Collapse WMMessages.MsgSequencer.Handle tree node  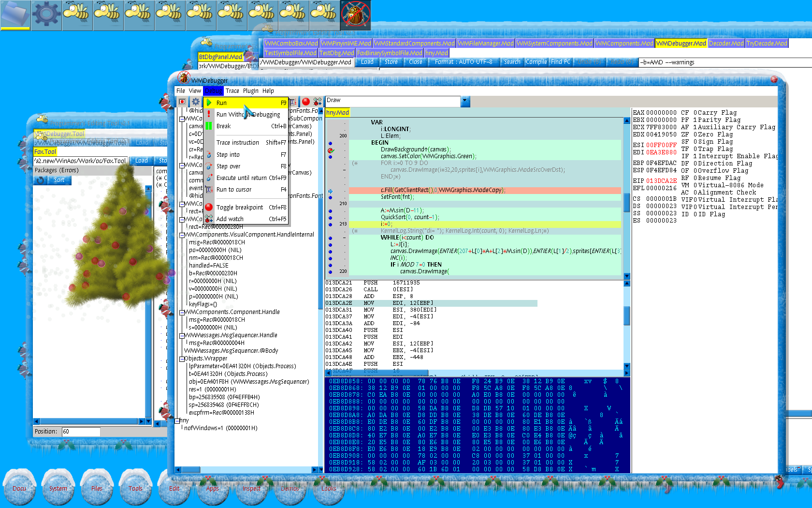pyautogui.click(x=182, y=336)
